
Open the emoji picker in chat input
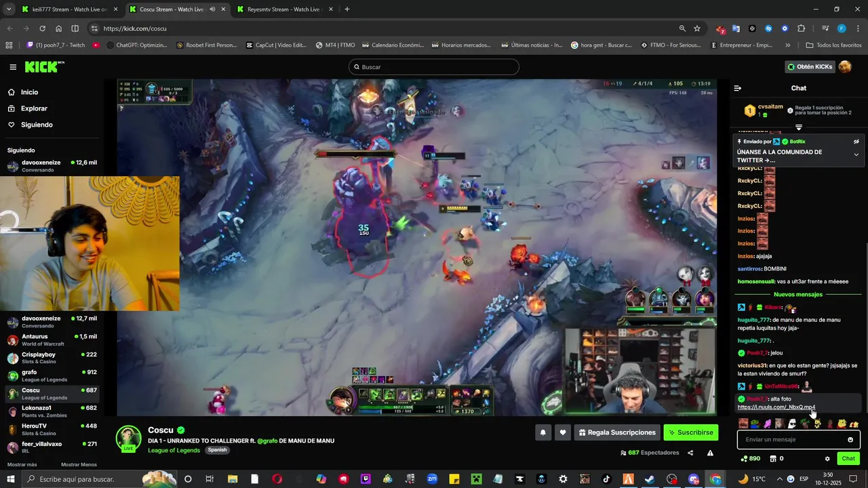coord(850,440)
